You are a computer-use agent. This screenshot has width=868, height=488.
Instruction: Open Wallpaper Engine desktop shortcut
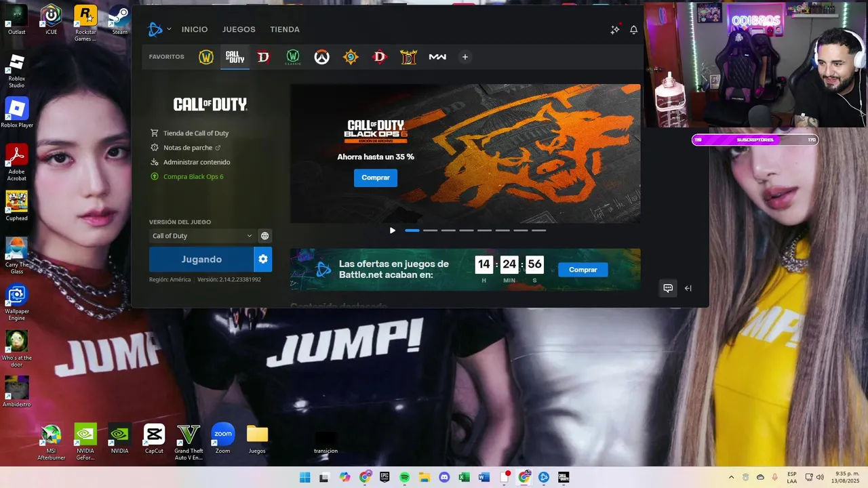pyautogui.click(x=16, y=303)
